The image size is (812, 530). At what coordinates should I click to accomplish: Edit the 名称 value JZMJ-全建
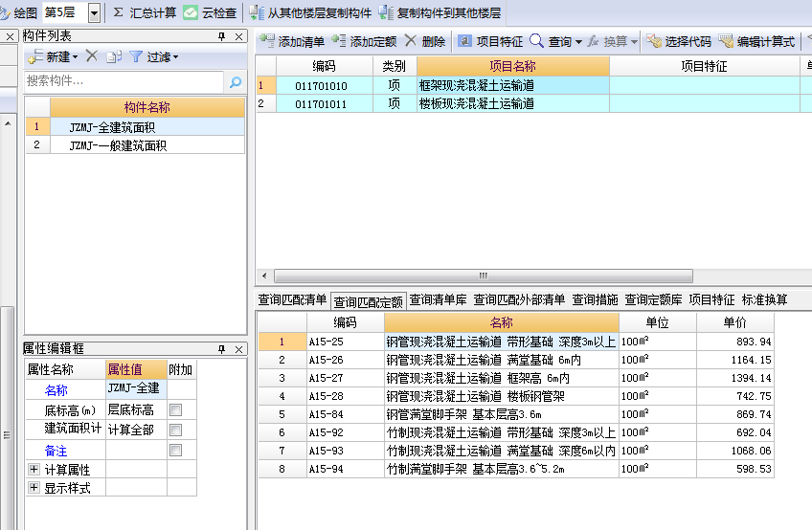(136, 388)
